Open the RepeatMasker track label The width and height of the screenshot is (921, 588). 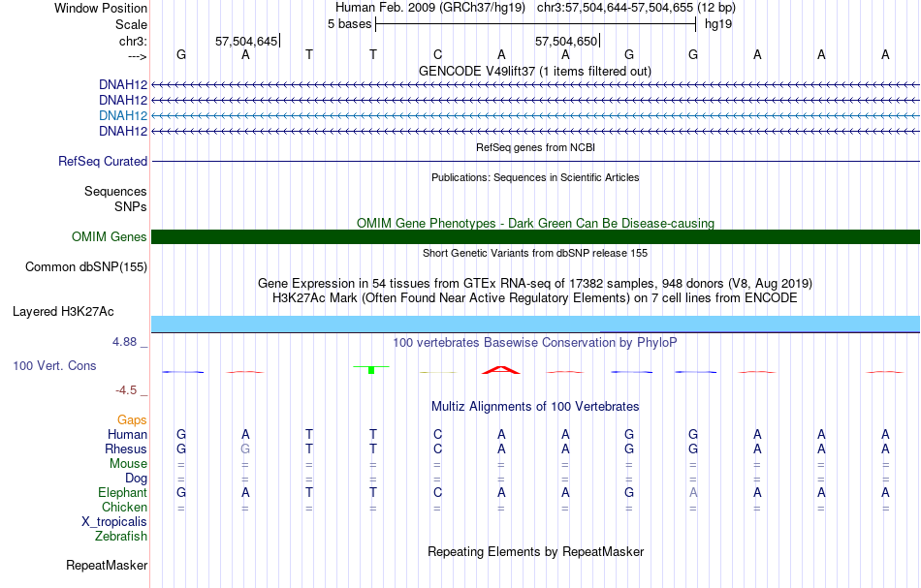click(x=107, y=566)
